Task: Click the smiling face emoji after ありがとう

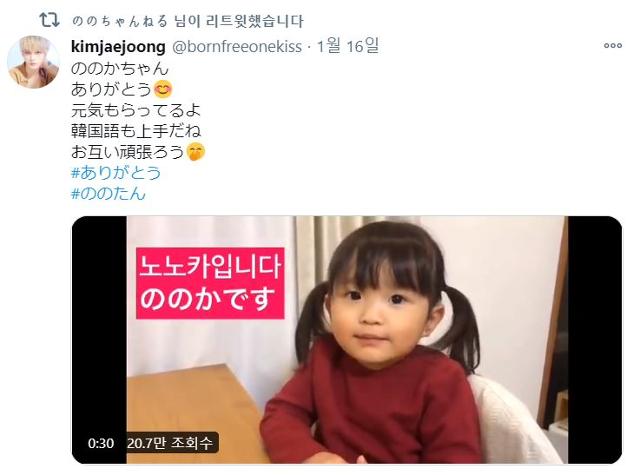Action: pyautogui.click(x=163, y=89)
